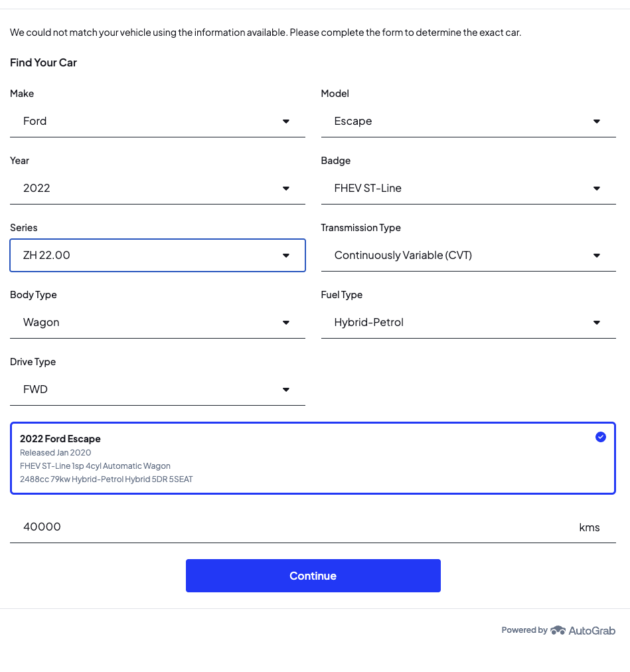Click the Make field caret icon
630x672 pixels.
pyautogui.click(x=286, y=122)
